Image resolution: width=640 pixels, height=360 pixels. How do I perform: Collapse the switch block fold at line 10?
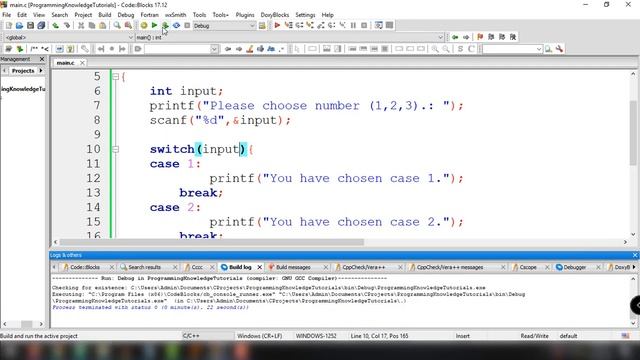pyautogui.click(x=116, y=149)
